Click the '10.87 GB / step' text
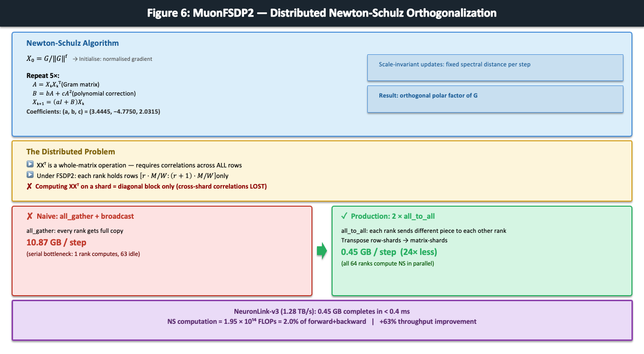The height and width of the screenshot is (354, 644). (x=56, y=242)
